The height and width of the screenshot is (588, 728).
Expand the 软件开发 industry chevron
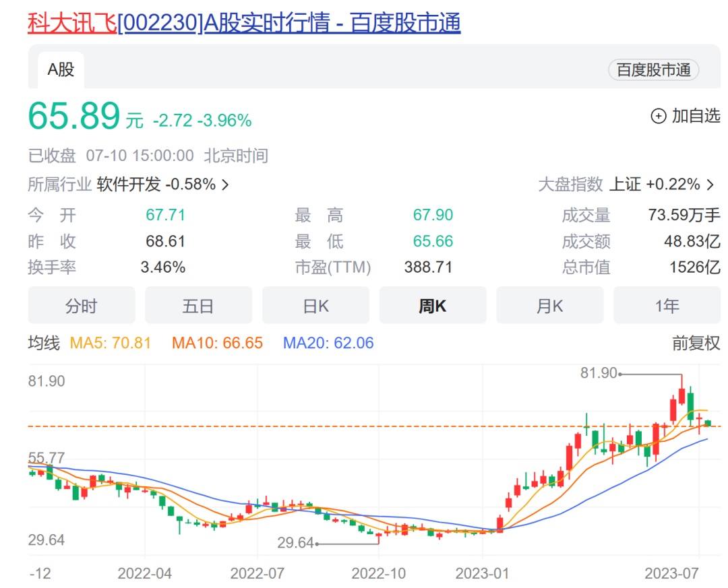tap(225, 185)
